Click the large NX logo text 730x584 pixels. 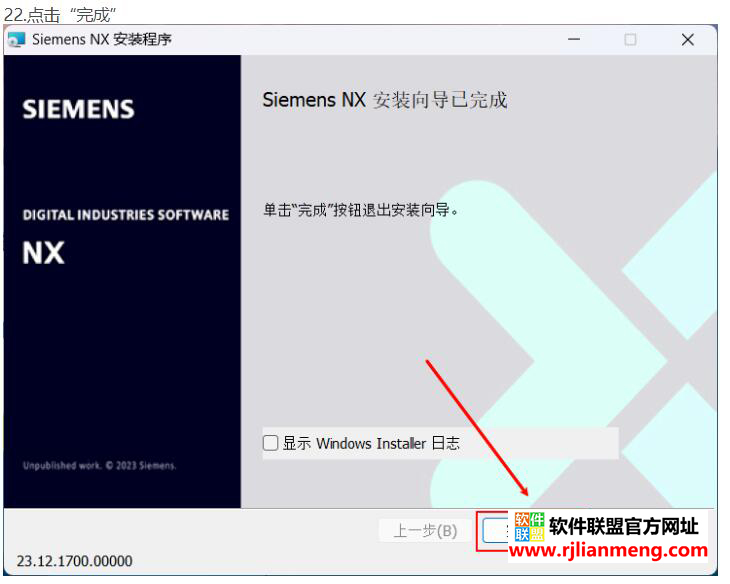pos(43,253)
